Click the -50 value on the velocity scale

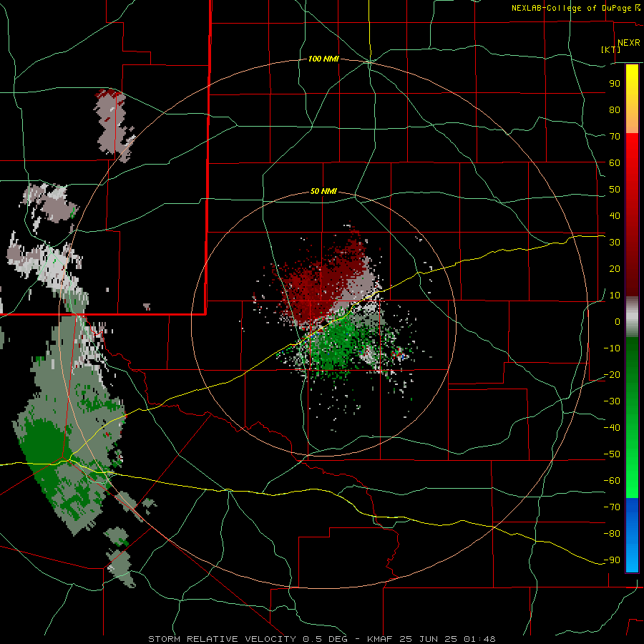pos(612,454)
